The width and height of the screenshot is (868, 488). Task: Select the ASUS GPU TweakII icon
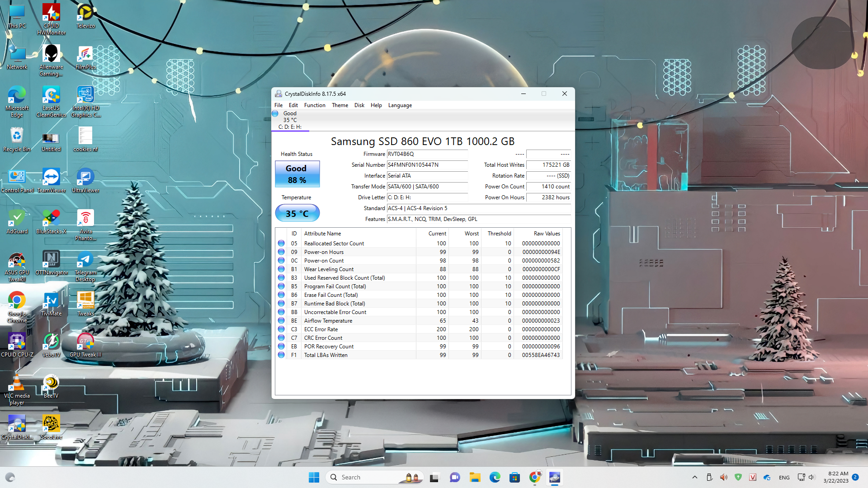point(17,267)
